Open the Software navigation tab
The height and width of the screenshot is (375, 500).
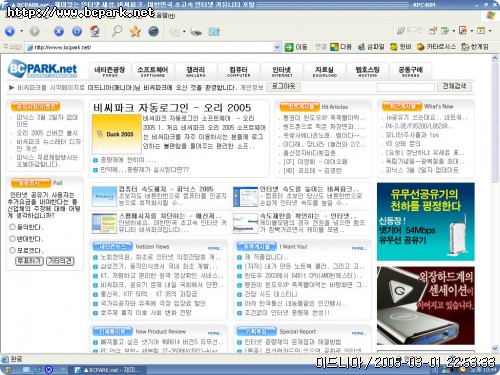click(x=153, y=71)
